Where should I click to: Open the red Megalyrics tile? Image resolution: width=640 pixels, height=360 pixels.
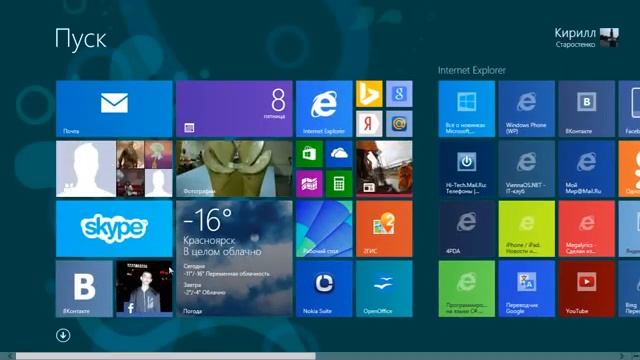click(587, 229)
